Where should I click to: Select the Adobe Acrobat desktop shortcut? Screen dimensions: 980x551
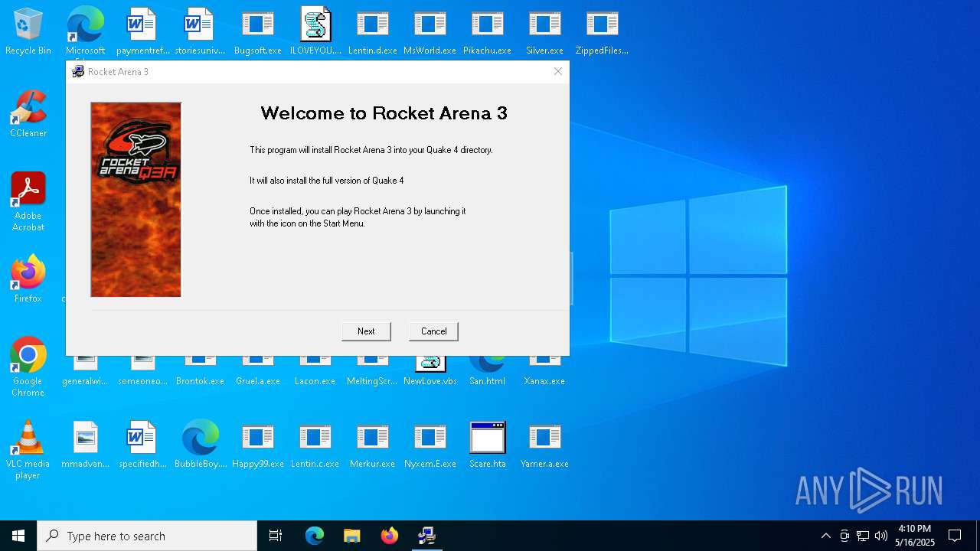28,202
